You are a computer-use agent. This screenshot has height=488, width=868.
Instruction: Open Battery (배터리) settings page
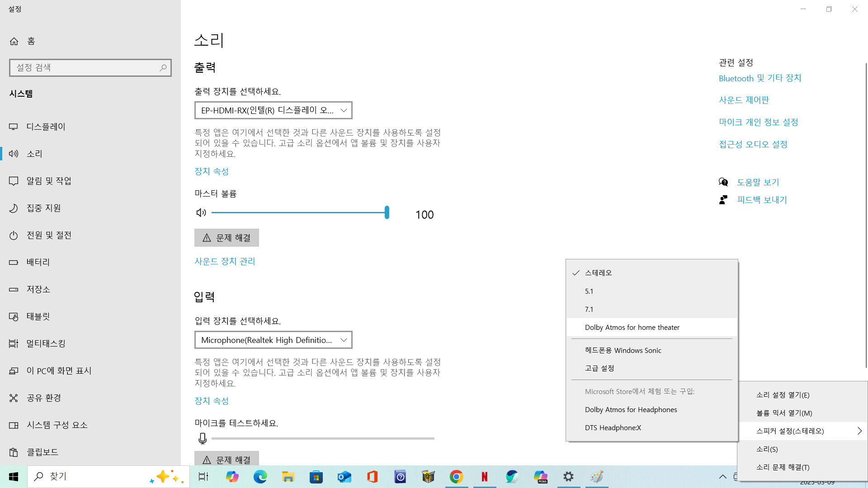click(38, 262)
